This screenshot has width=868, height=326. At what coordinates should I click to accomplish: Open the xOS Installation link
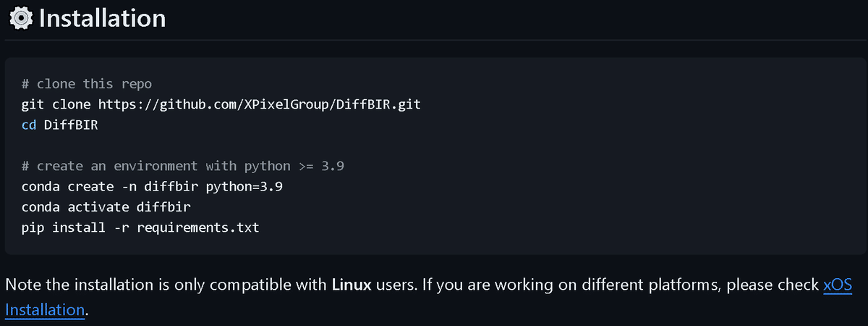tap(838, 285)
